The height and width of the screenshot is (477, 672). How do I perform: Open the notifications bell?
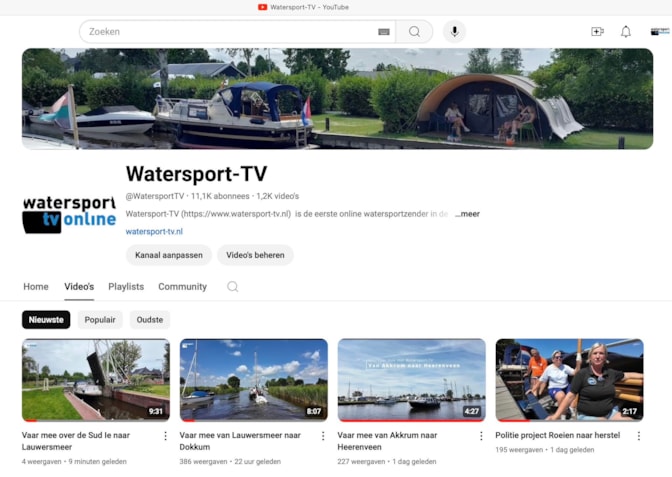(x=626, y=32)
